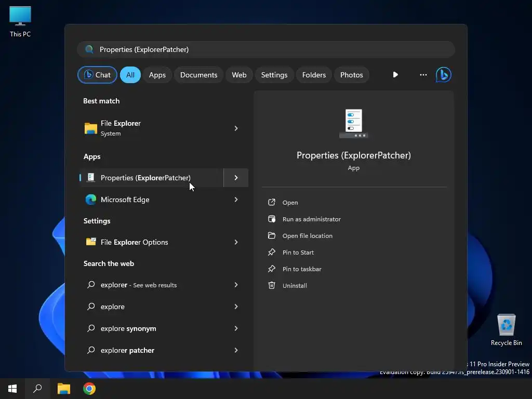Choose Uninstall in the preview pane
The image size is (532, 399).
click(295, 285)
